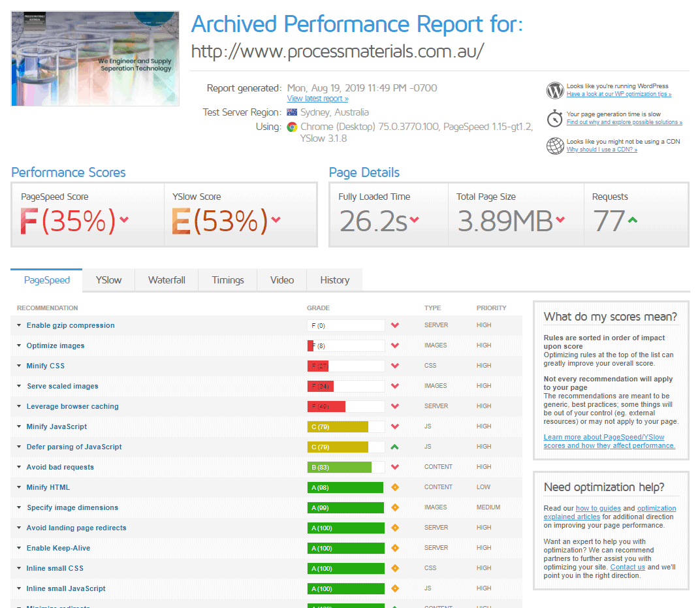Click the stopwatch page generation icon
700x608 pixels.
555,118
